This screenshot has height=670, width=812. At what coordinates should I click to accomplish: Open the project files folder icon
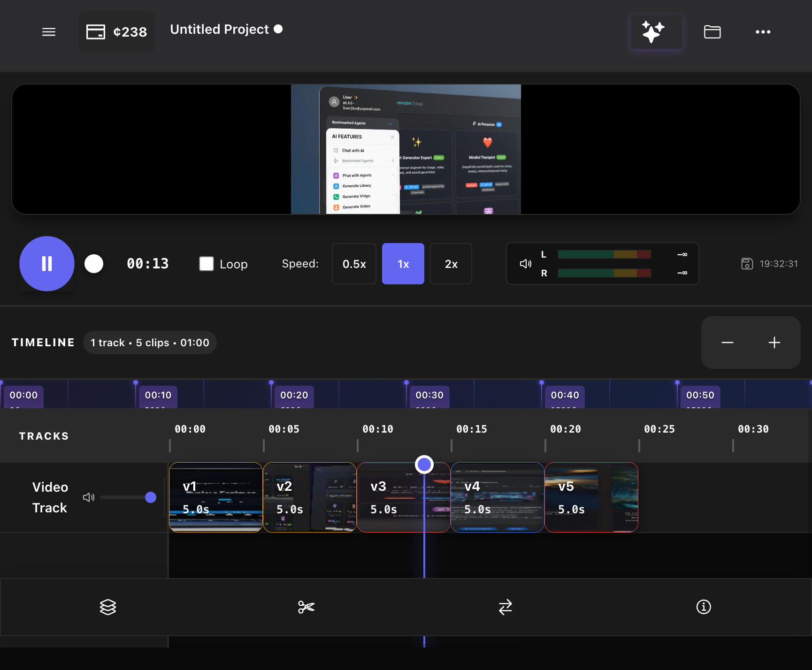pyautogui.click(x=712, y=31)
